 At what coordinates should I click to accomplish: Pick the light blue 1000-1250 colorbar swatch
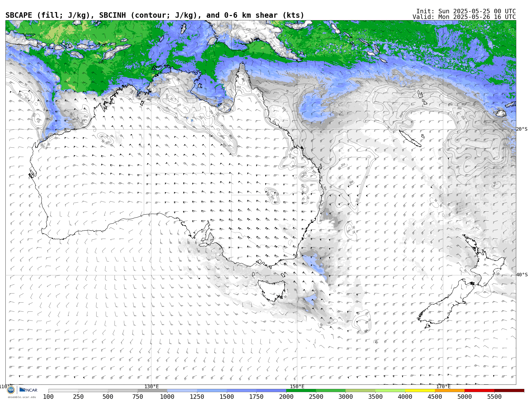tap(182, 391)
